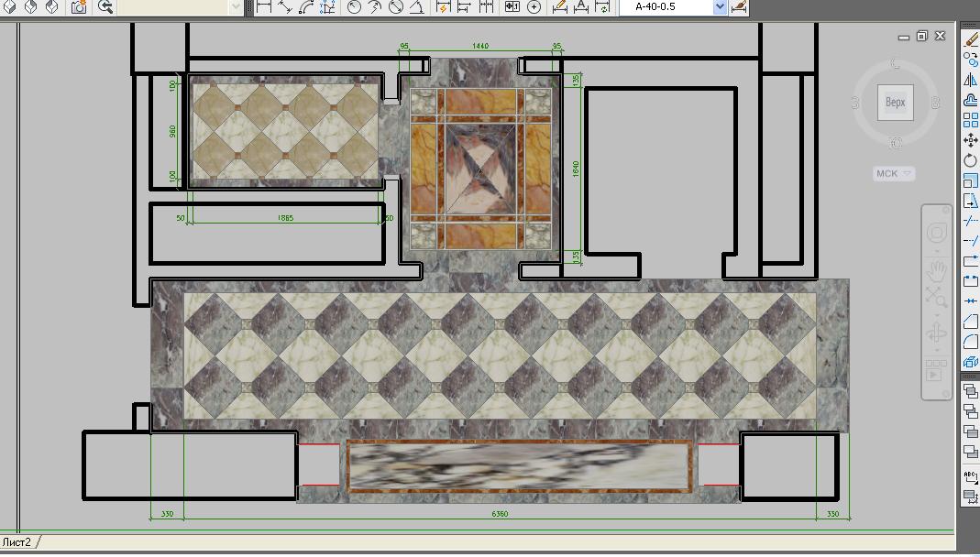Choose the Angular dimension tool
This screenshot has height=557, width=980.
[416, 6]
